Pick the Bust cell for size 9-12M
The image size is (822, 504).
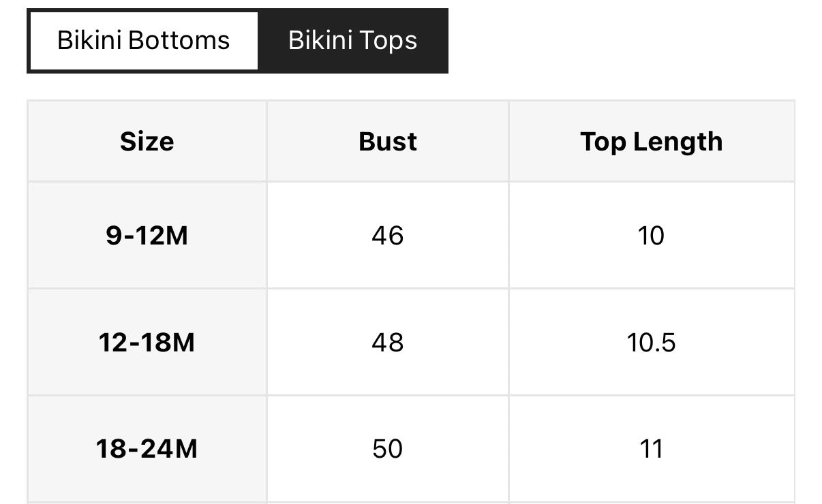click(387, 236)
